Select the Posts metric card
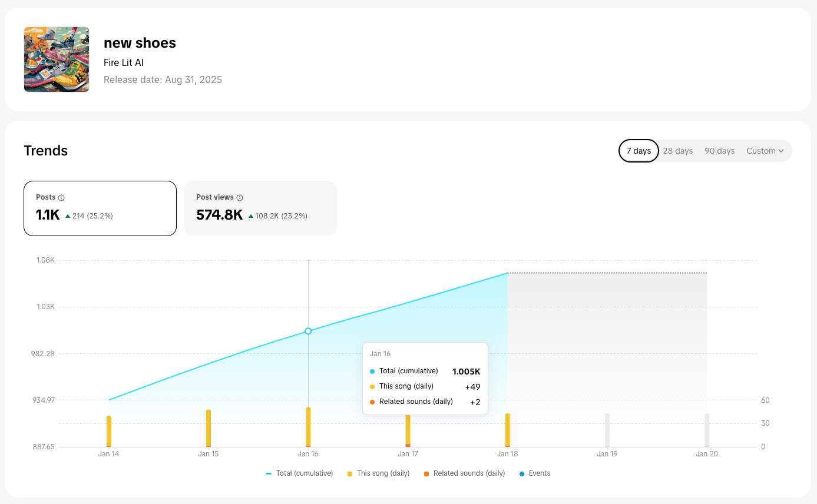 pos(100,208)
